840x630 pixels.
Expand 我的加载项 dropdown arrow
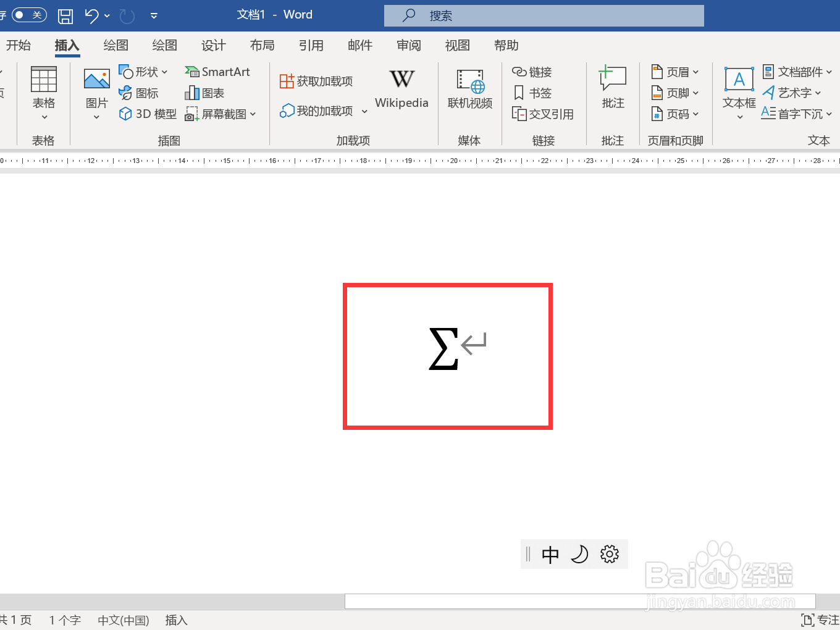click(364, 111)
